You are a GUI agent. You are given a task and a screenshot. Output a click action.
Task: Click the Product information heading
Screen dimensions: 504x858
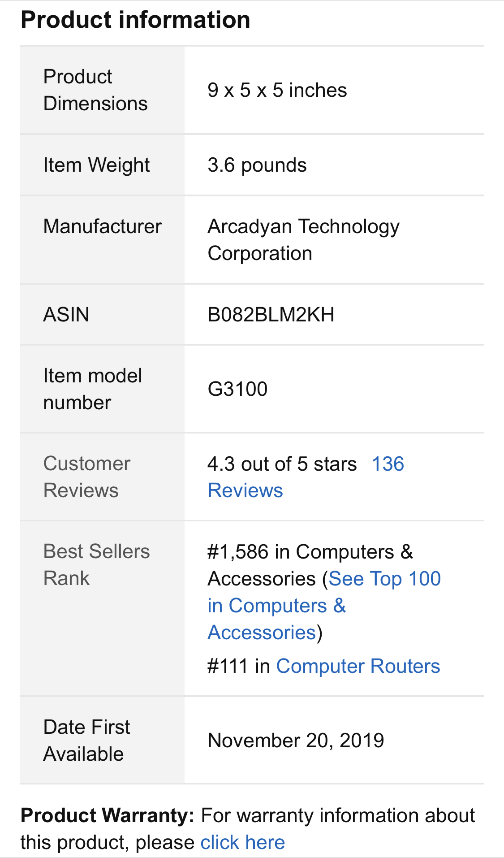tap(135, 20)
